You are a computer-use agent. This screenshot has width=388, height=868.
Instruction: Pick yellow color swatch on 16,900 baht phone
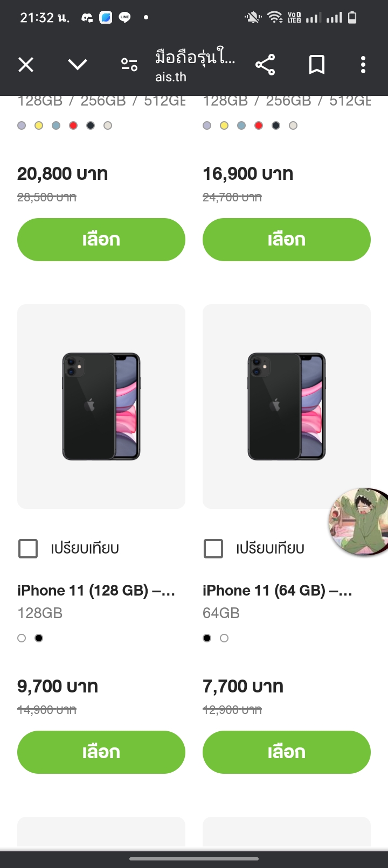224,125
